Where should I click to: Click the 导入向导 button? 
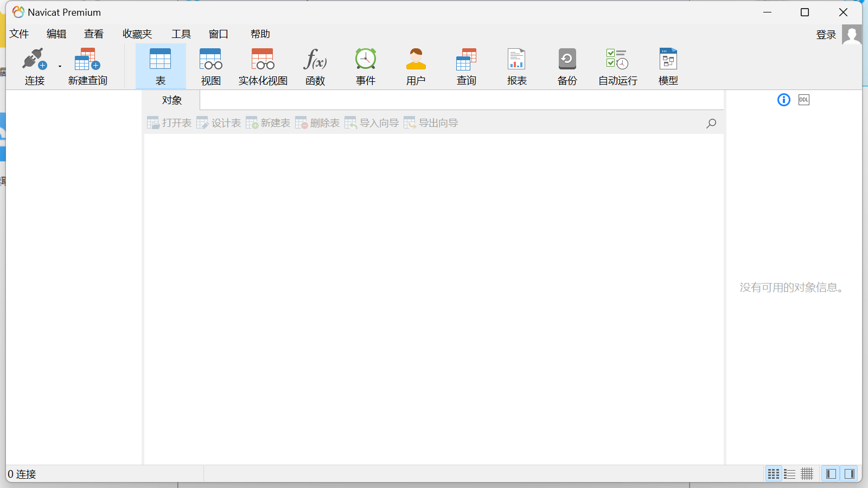pos(372,123)
